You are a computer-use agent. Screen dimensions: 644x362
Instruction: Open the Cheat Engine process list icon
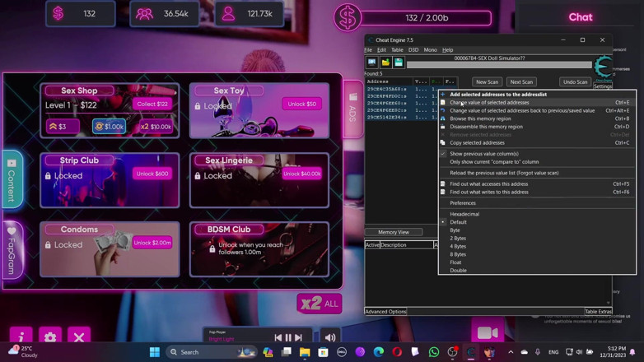[x=371, y=63]
